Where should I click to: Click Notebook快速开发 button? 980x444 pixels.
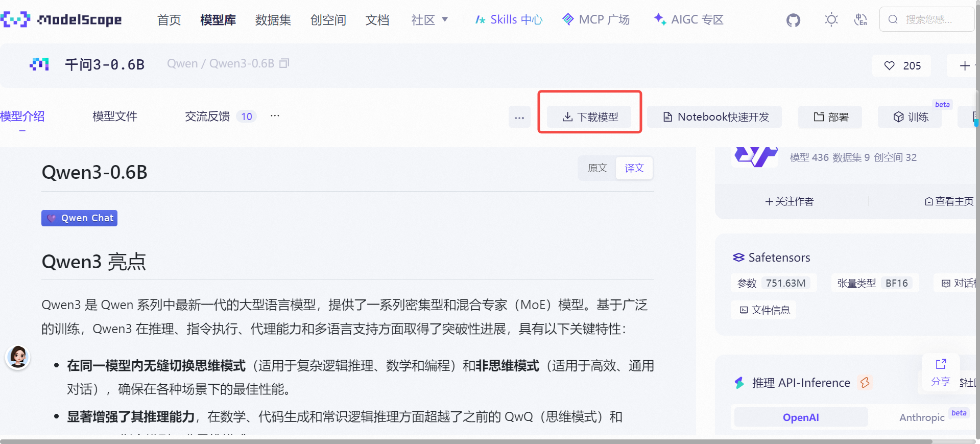pos(714,117)
